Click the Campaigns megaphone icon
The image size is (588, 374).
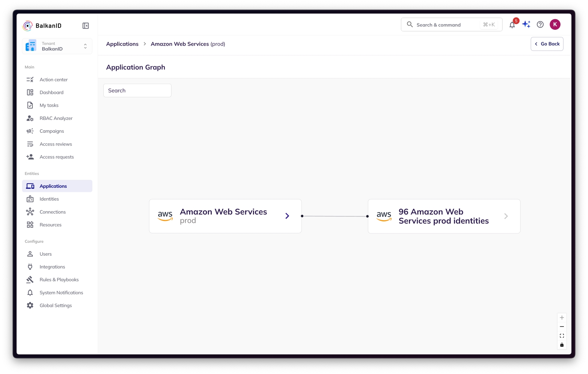pos(30,131)
